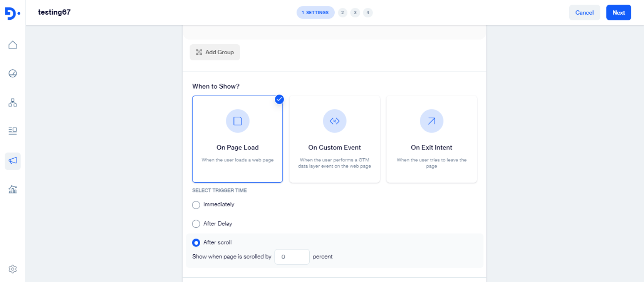Open the hierarchy flow icon in sidebar
Viewport: 644px width, 282px height.
(13, 103)
